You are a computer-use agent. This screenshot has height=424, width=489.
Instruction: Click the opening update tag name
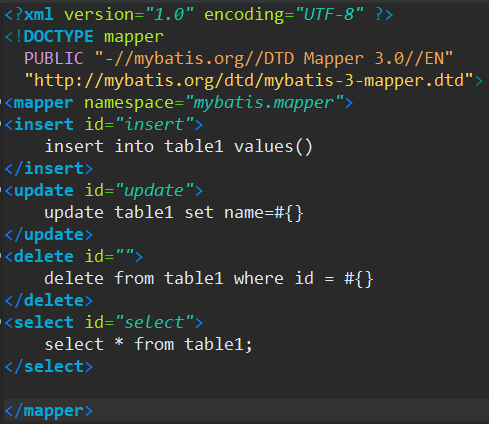(43, 191)
